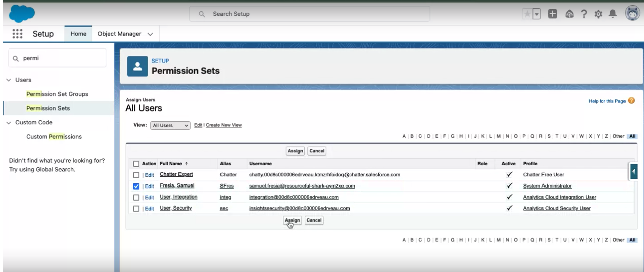Edit the User, Integration row
The image size is (644, 272).
coord(149,198)
